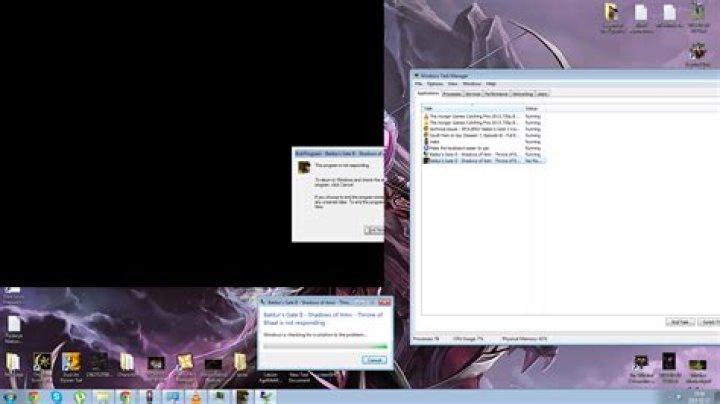Click the End Task button in Task Manager
Viewport: 720px width, 404px height.
(680, 322)
